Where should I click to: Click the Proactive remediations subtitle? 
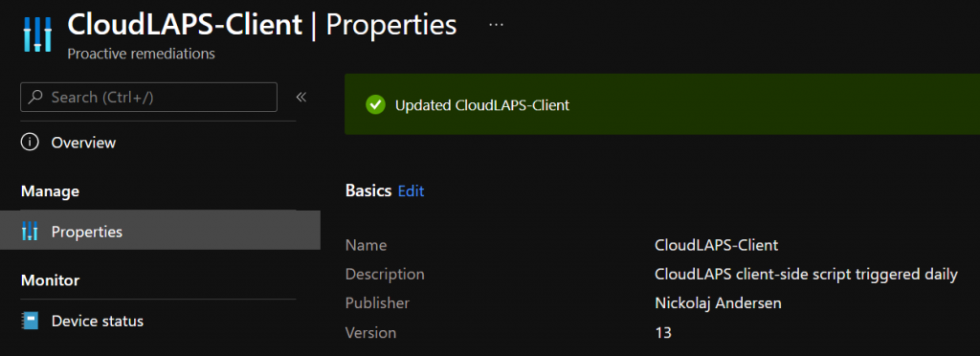pos(141,54)
